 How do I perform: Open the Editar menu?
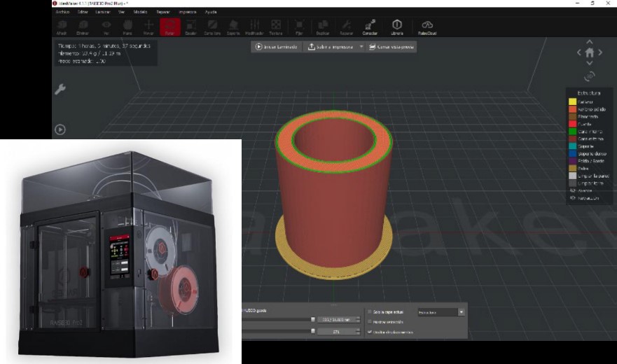click(83, 12)
